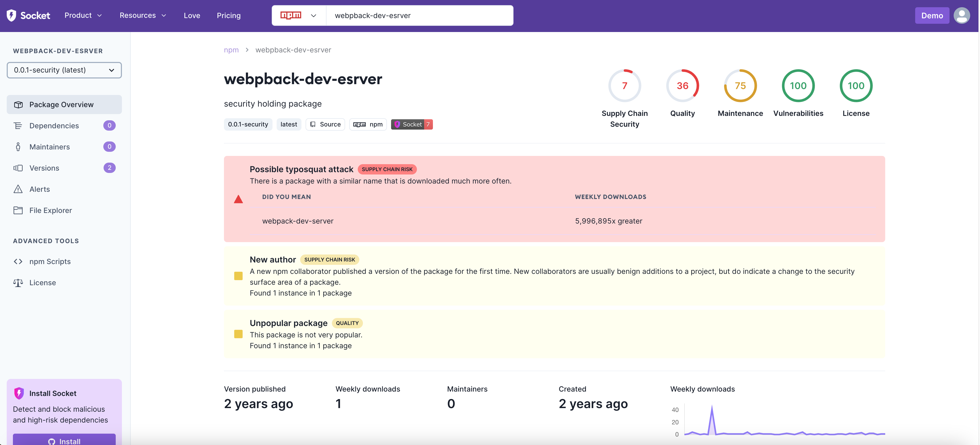This screenshot has width=980, height=445.
Task: Click the 0.0.1-security version tag
Action: [x=248, y=124]
